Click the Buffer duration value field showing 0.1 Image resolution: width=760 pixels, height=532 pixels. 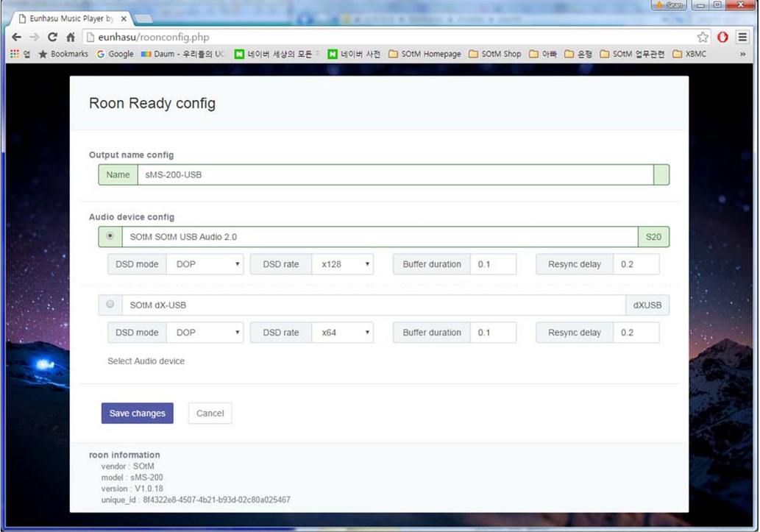click(x=493, y=263)
